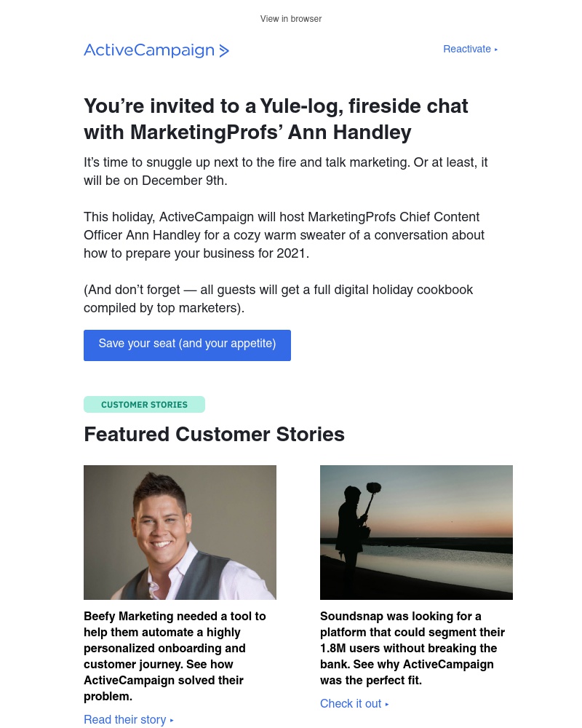Click the Featured Customer Stories heading

(214, 434)
